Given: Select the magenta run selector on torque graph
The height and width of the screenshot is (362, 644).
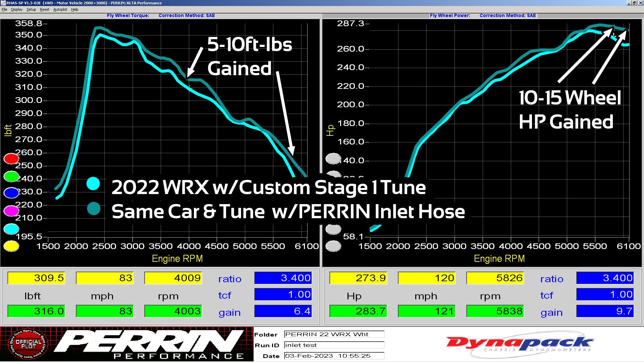Looking at the screenshot, I should (x=11, y=211).
